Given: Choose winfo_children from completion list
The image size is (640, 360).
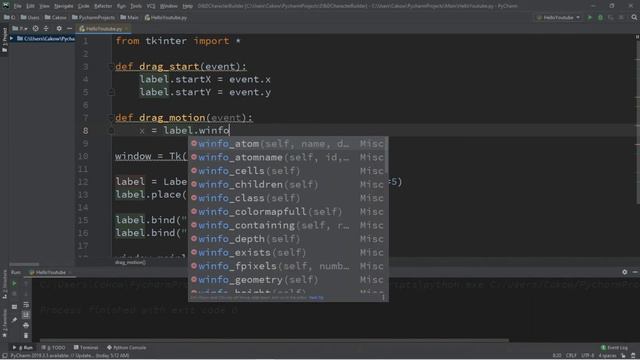Looking at the screenshot, I should (x=287, y=184).
